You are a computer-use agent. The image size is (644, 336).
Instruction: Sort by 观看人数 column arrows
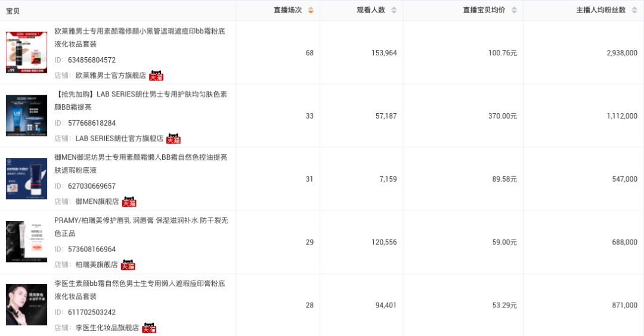coord(394,10)
